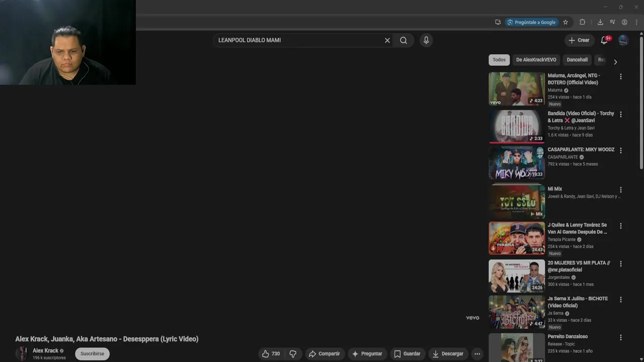644x362 pixels.
Task: Open the Js Serna X Julilto BICHOTE title
Action: coord(578,302)
